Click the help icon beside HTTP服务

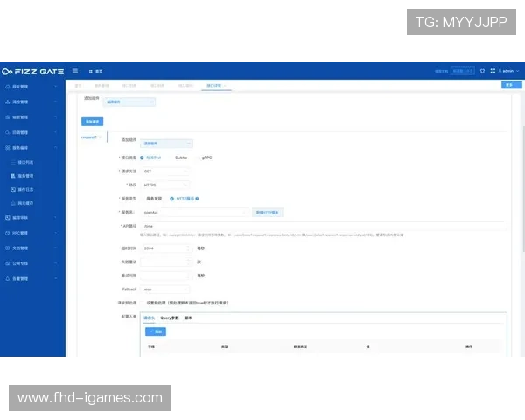click(x=197, y=199)
